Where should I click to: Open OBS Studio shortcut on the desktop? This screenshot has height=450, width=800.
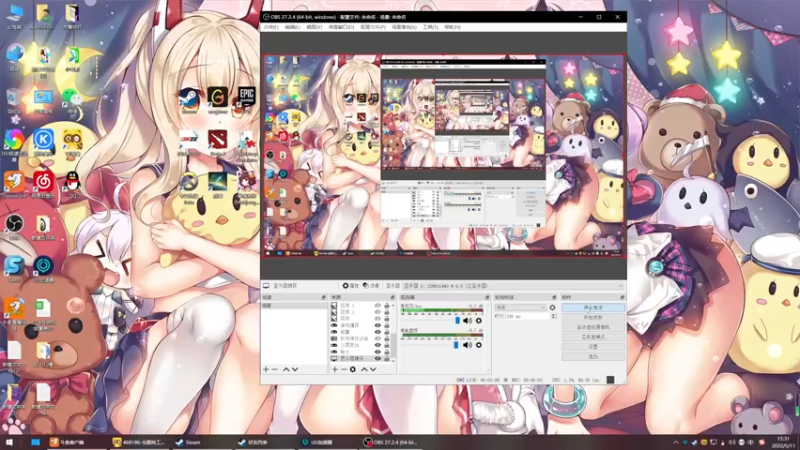14,226
